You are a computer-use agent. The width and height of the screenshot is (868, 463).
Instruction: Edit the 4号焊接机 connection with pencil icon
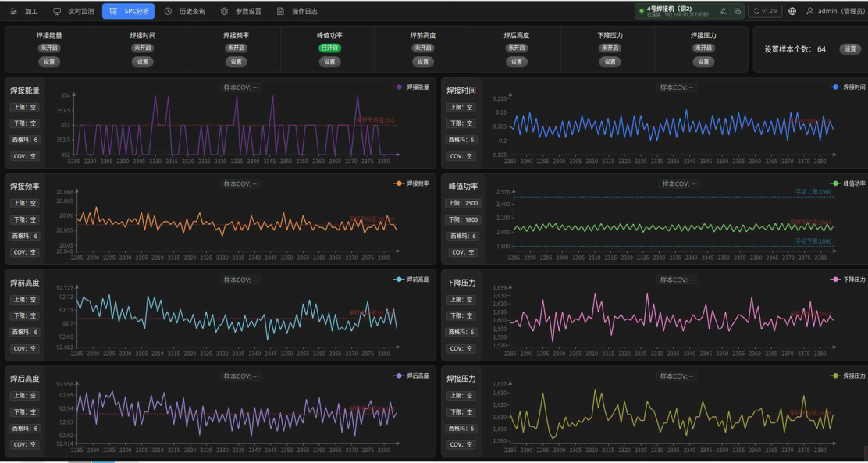tap(723, 11)
